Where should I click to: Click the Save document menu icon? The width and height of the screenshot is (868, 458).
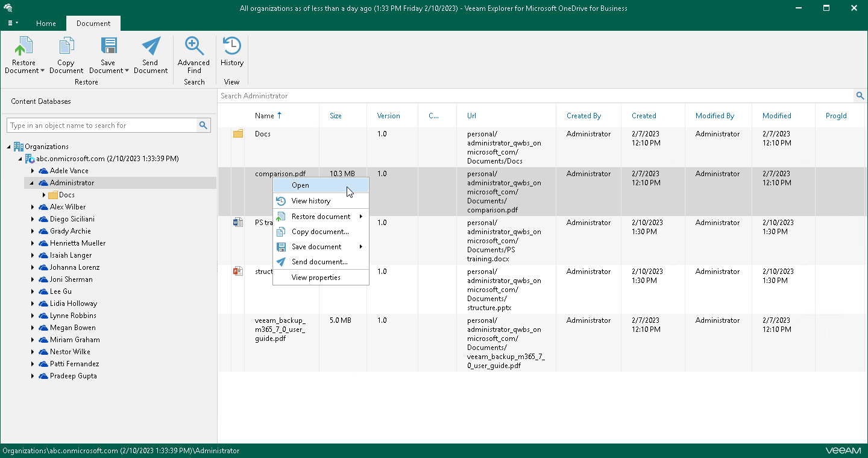coord(281,247)
